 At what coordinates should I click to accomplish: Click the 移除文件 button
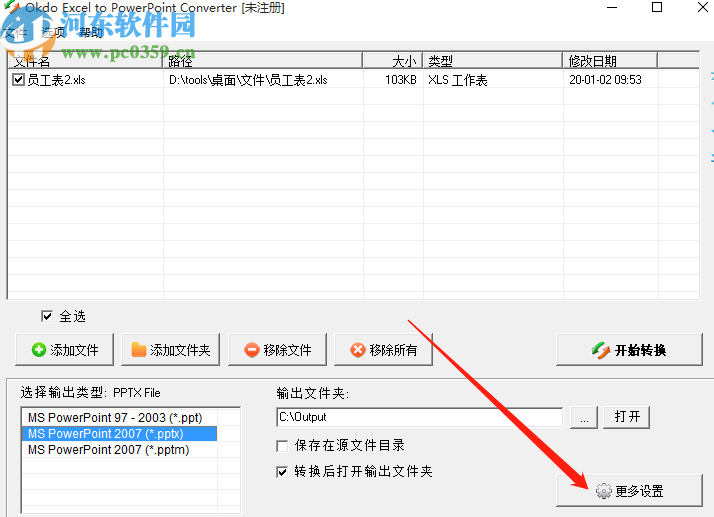pos(277,349)
